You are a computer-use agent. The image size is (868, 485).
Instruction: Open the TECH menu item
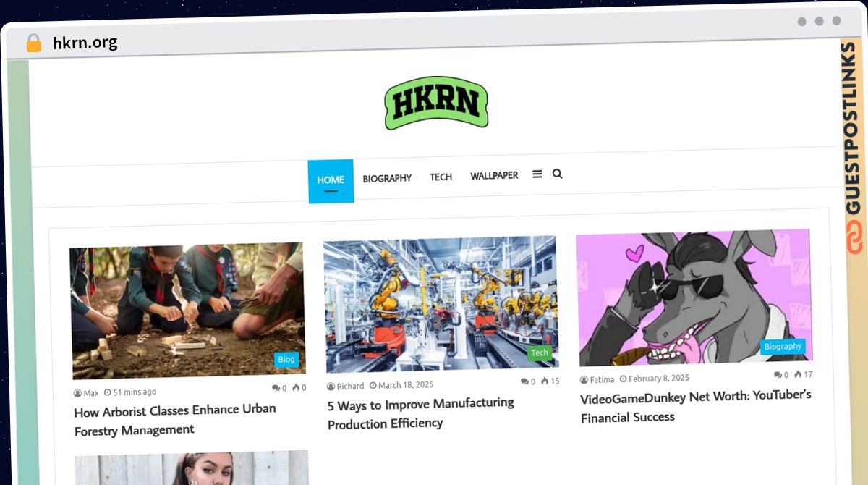coord(441,177)
